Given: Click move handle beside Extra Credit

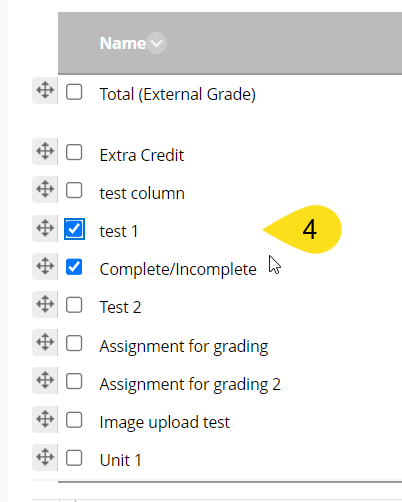Looking at the screenshot, I should [45, 152].
